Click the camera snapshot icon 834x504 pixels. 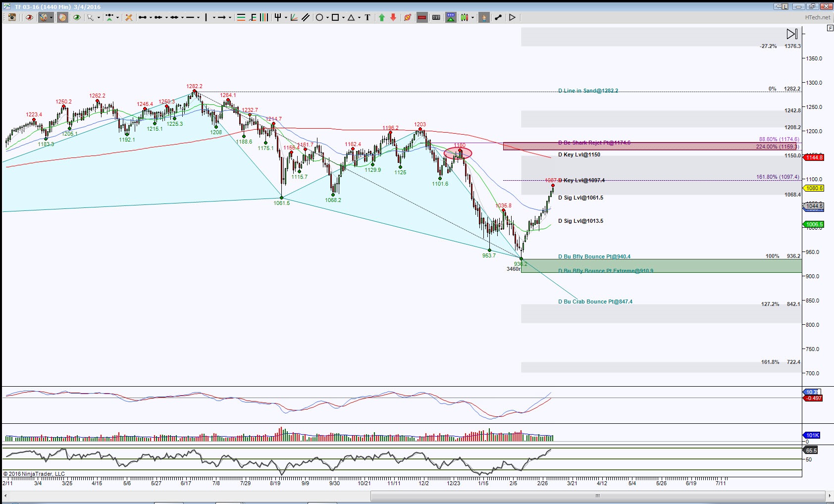click(x=12, y=17)
